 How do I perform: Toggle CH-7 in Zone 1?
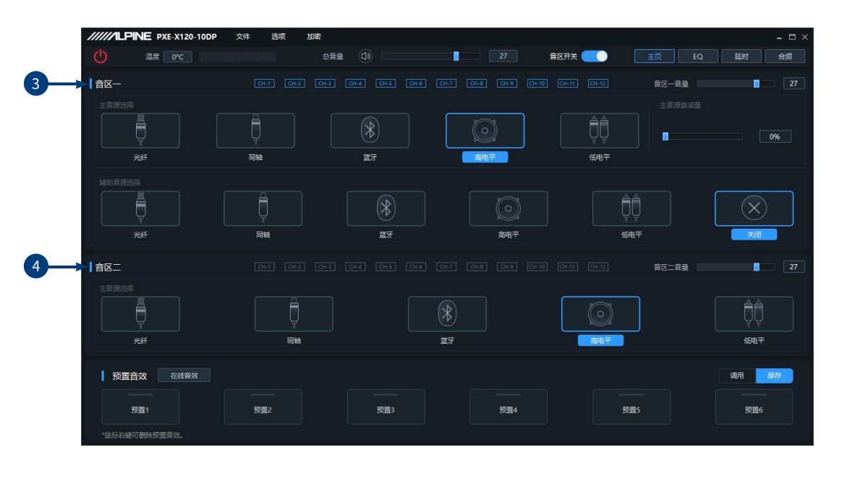[446, 83]
